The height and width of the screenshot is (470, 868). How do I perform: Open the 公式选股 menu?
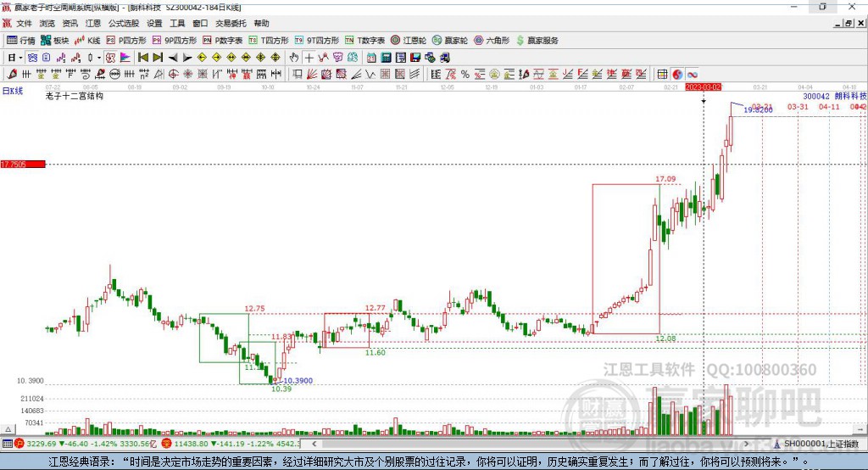[x=124, y=23]
